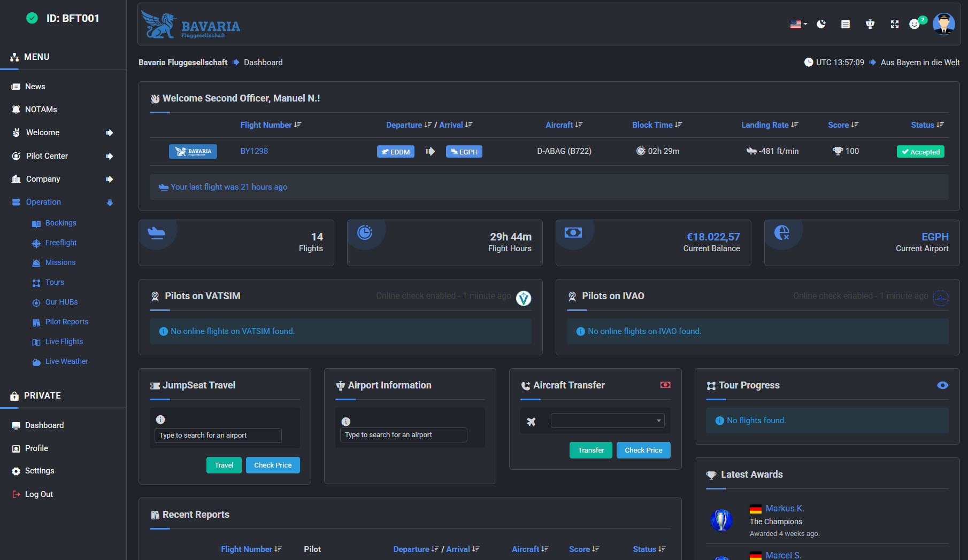Click the EDDM departure badge
Screen dimensions: 968x560
[396, 152]
